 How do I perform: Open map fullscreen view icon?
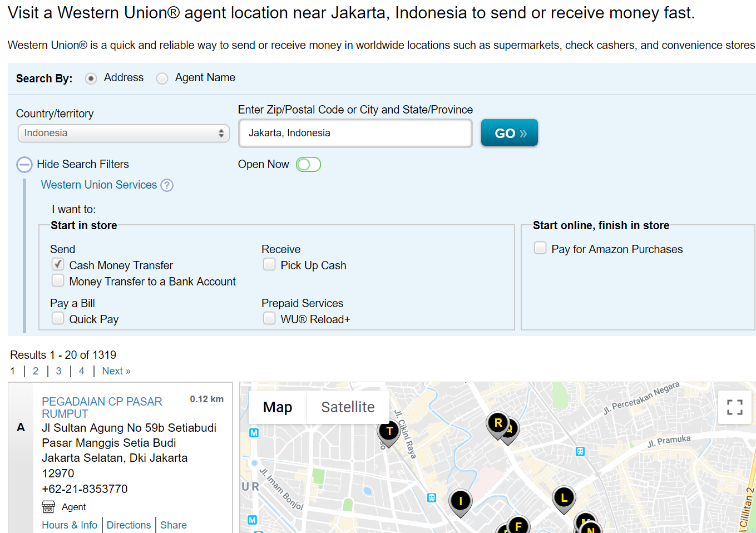pyautogui.click(x=735, y=407)
